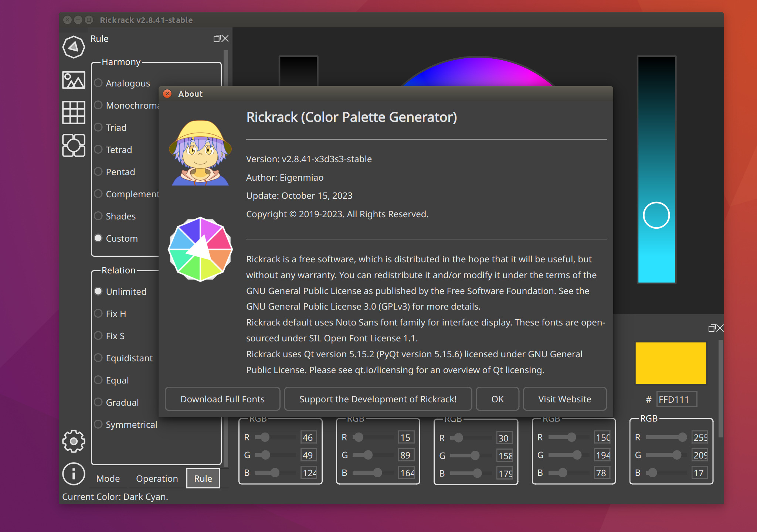This screenshot has height=532, width=757.
Task: Click the Download Full Fonts button
Action: point(222,399)
